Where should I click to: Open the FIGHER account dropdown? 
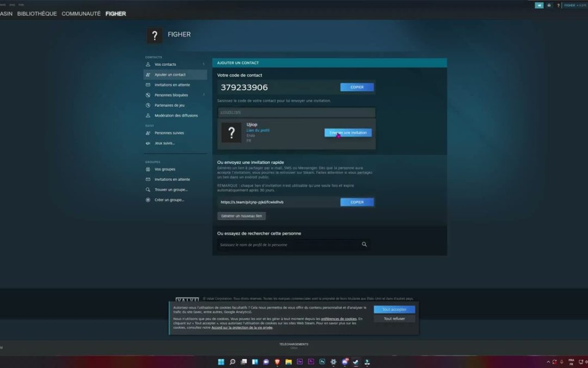(574, 5)
